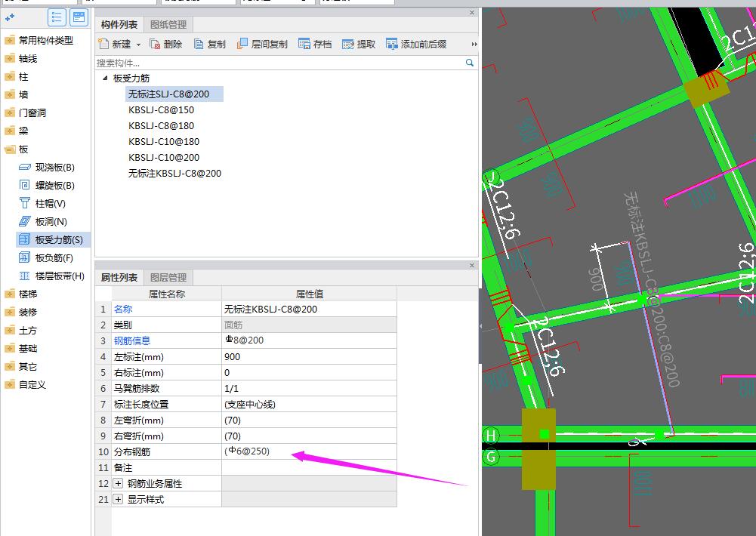This screenshot has width=756, height=536.
Task: Click the 分布钢筋 value cell
Action: click(308, 451)
